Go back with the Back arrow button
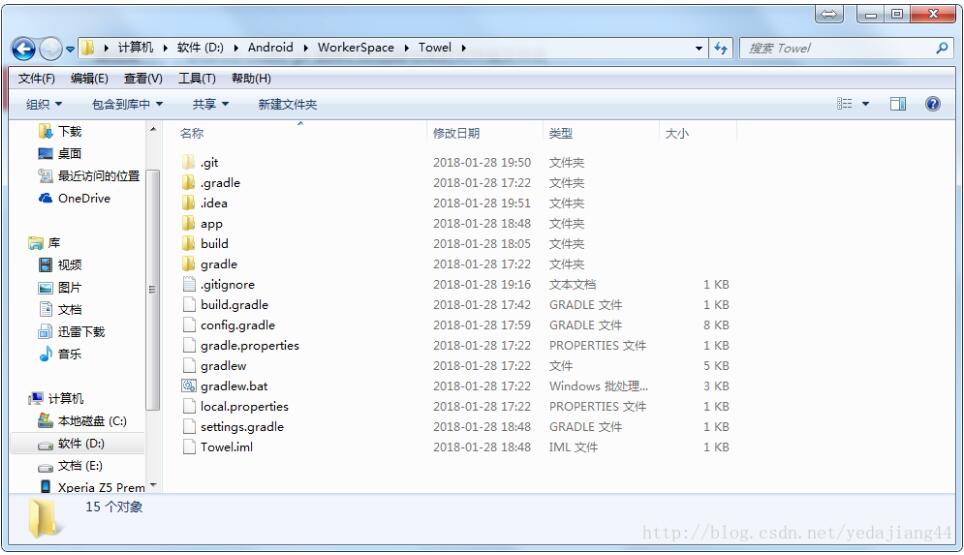 pyautogui.click(x=24, y=49)
